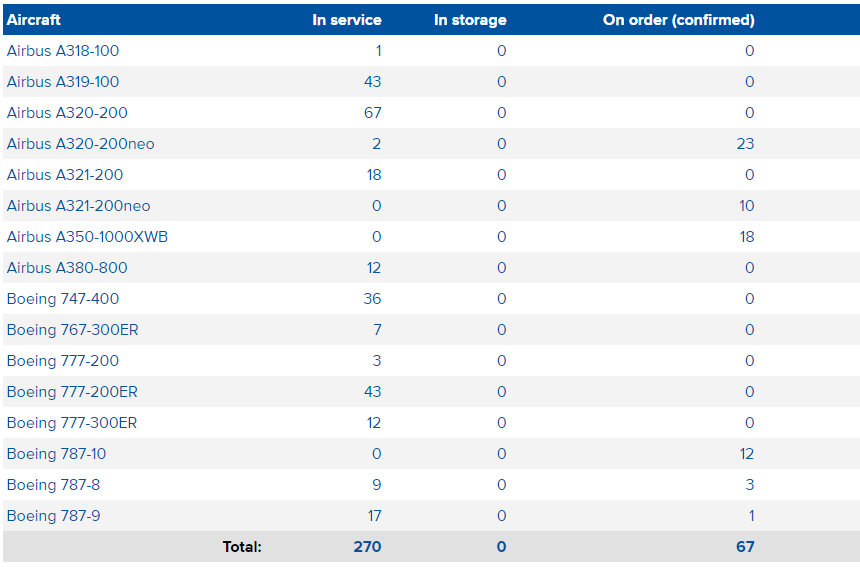
Task: Select in-service value 17 for Boeing 787-9
Action: (374, 515)
